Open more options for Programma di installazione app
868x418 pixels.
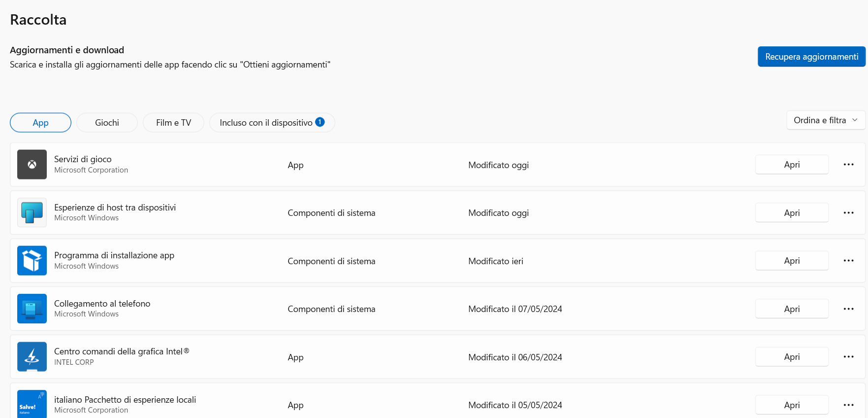tap(848, 261)
